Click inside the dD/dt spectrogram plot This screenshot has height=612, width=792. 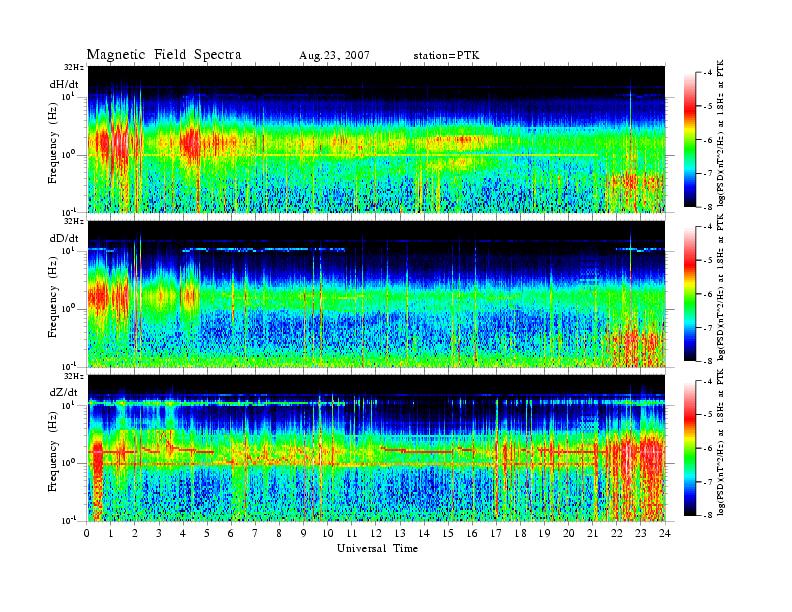point(377,294)
